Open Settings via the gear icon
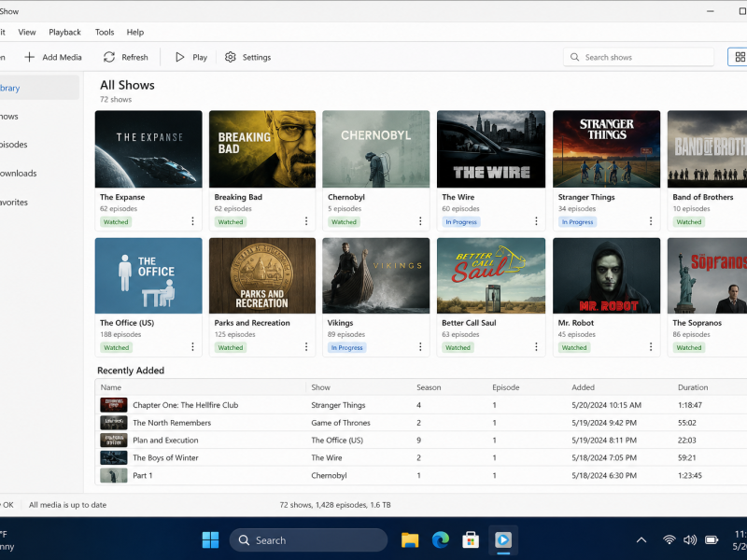Screen dimensions: 747x560 tap(231, 57)
